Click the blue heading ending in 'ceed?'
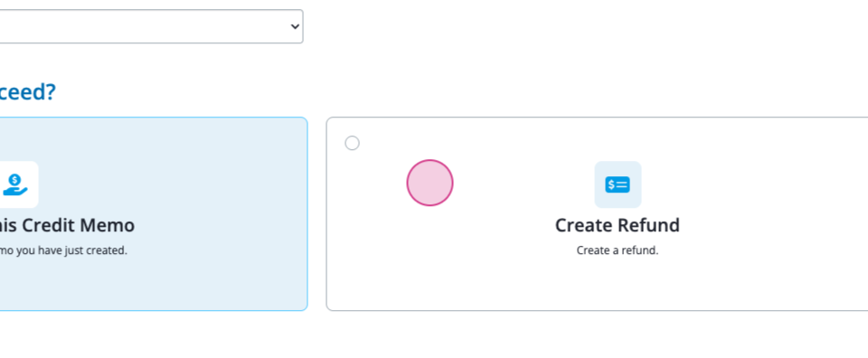This screenshot has width=868, height=358. point(28,92)
